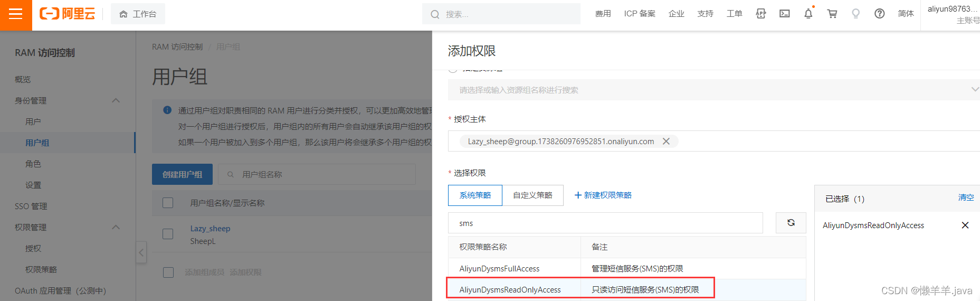Click 清空 to clear selected policies
The image size is (980, 301).
pyautogui.click(x=966, y=197)
